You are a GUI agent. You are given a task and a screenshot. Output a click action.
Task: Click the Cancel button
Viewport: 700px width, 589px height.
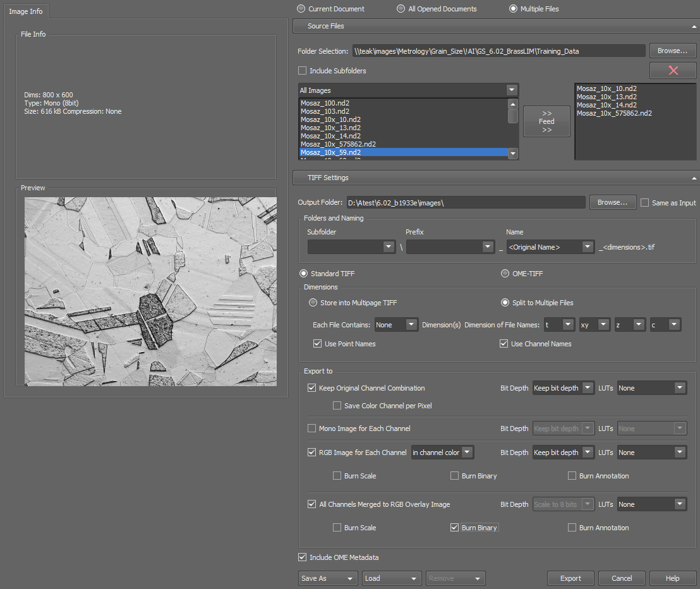pyautogui.click(x=622, y=578)
